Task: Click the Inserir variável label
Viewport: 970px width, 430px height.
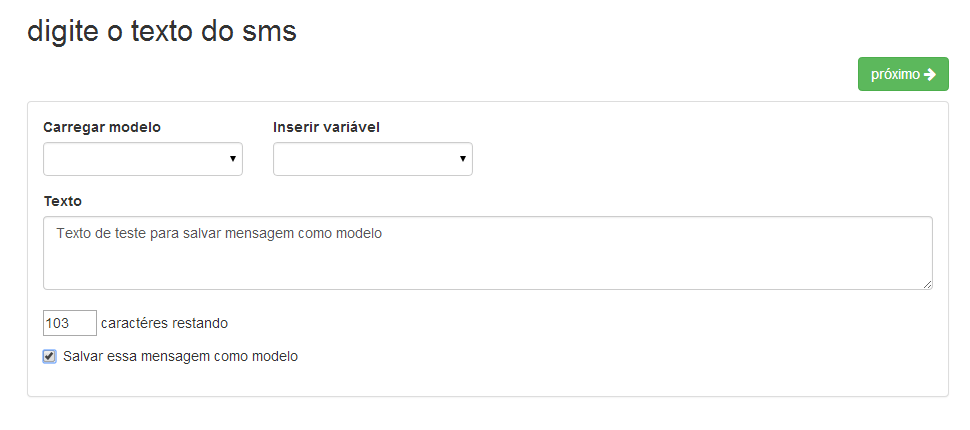Action: click(326, 127)
